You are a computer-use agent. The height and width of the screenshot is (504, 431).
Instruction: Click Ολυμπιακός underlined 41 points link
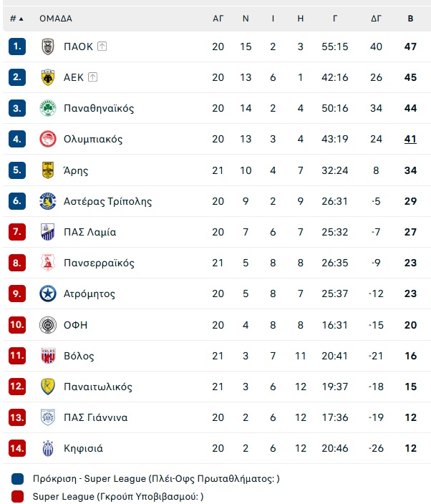tap(410, 139)
